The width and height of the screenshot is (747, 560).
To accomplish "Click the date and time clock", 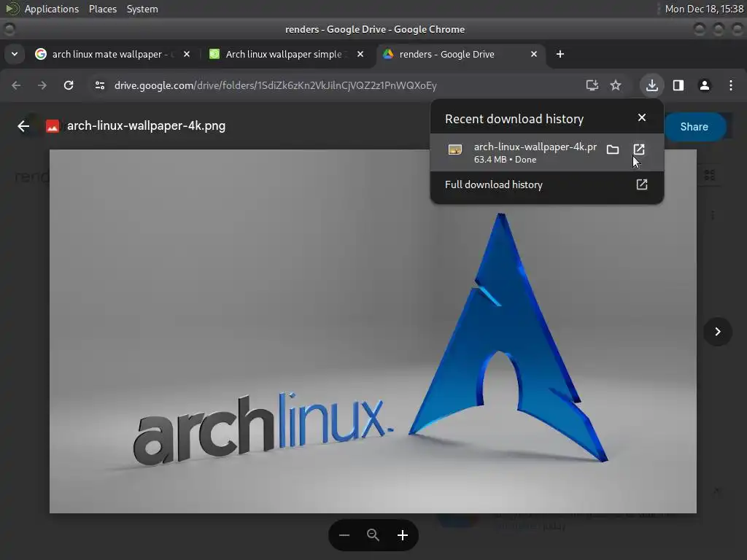I will pyautogui.click(x=704, y=9).
